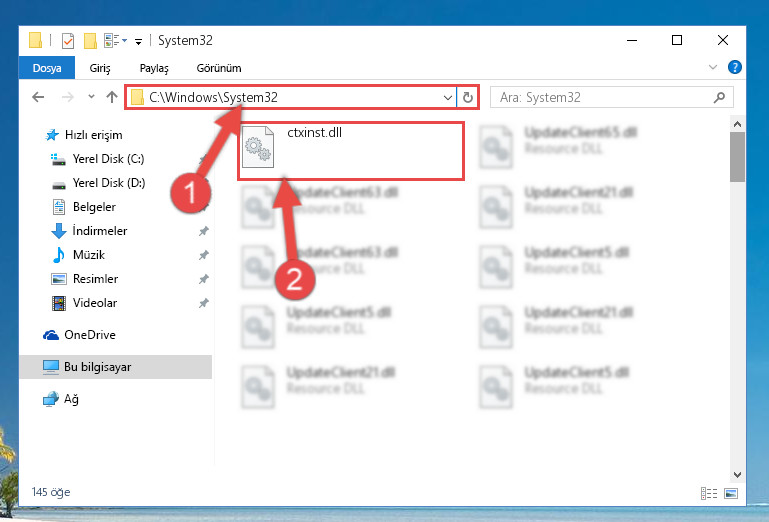Select the ctxinst.dll file icon
Viewport: 769px width, 522px height.
click(258, 147)
